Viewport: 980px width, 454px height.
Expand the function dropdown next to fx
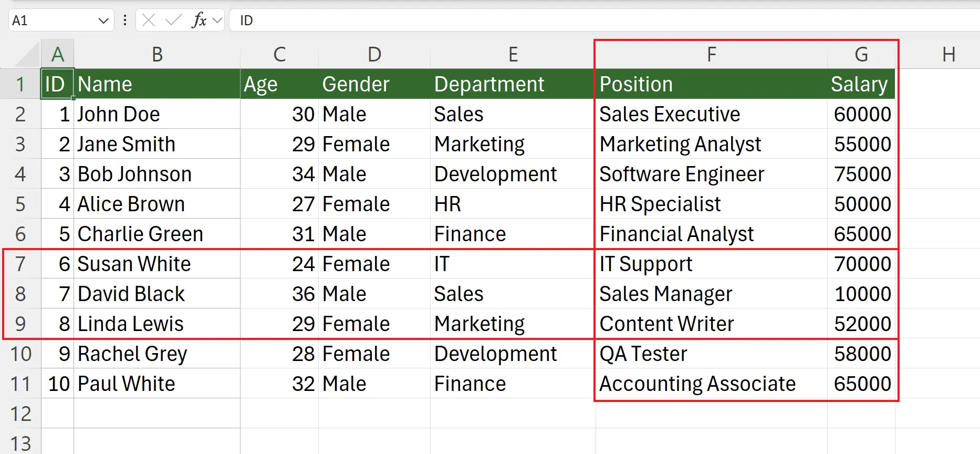(217, 20)
